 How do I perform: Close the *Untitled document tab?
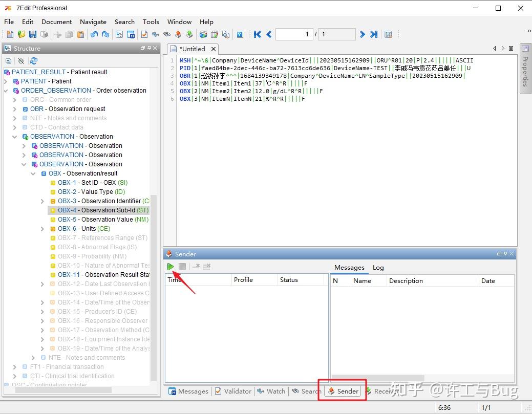tap(214, 49)
